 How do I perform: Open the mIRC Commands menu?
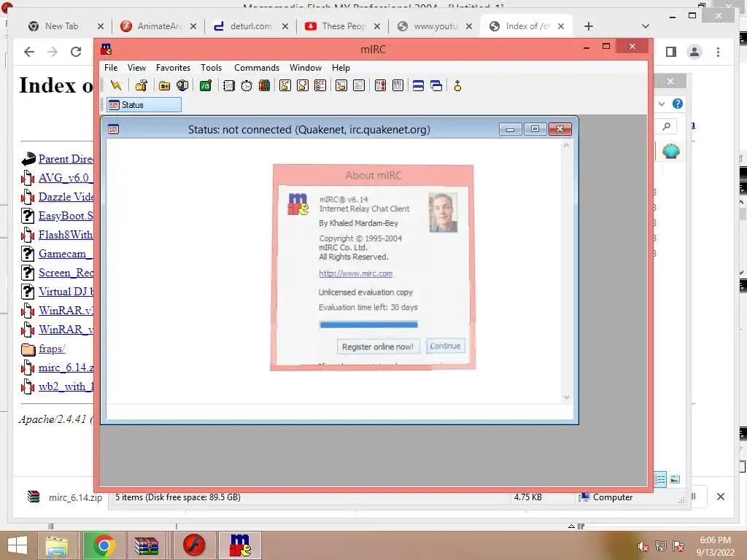[x=257, y=68]
